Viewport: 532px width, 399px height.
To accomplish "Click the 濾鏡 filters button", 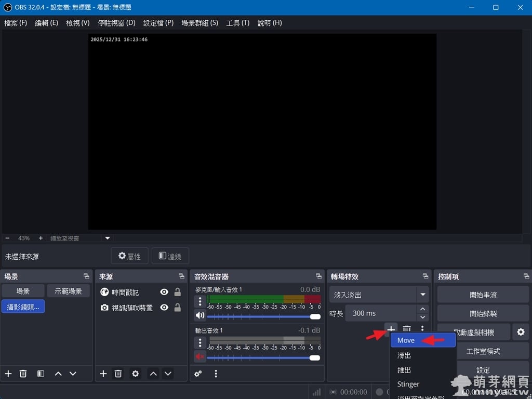I will pos(170,256).
